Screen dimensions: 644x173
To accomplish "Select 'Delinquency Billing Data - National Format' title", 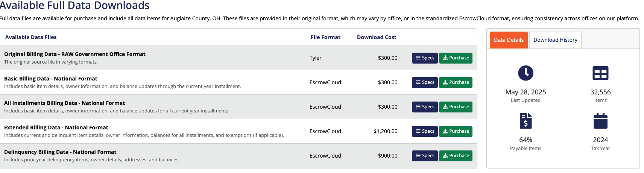I will pyautogui.click(x=60, y=152).
